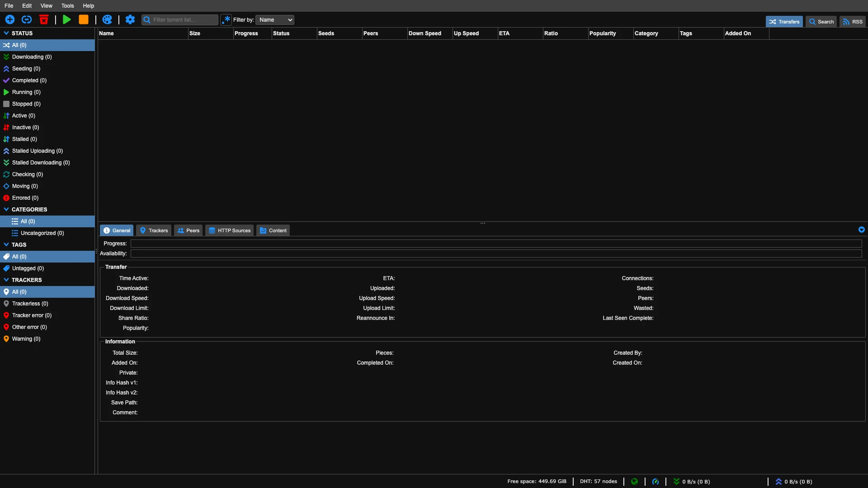868x488 pixels.
Task: Toggle alternative speed limits icon
Action: tap(656, 482)
